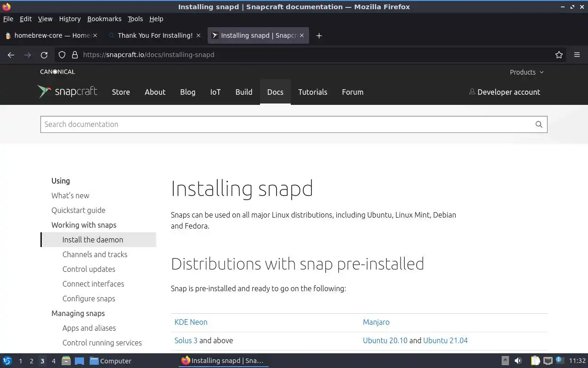Open the Store nav item
Image resolution: width=588 pixels, height=368 pixels.
(x=121, y=92)
